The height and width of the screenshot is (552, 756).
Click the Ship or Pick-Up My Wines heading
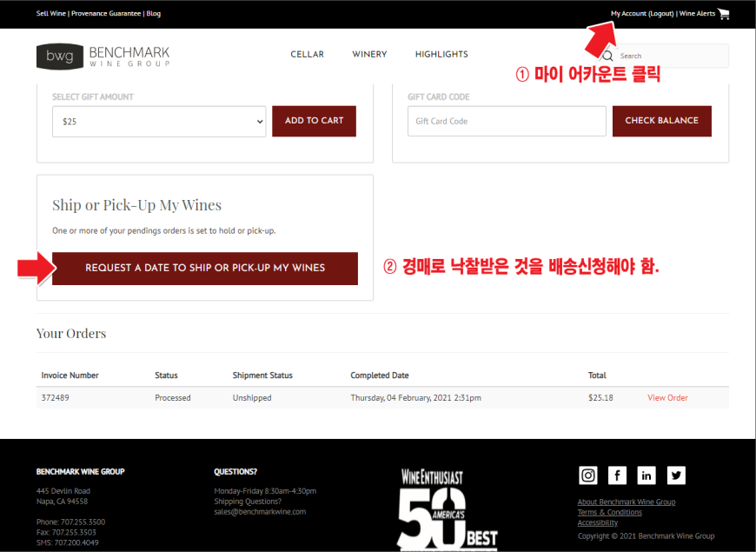click(x=137, y=205)
